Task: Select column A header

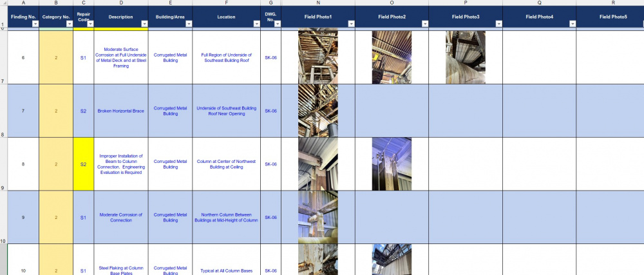Action: (23, 3)
